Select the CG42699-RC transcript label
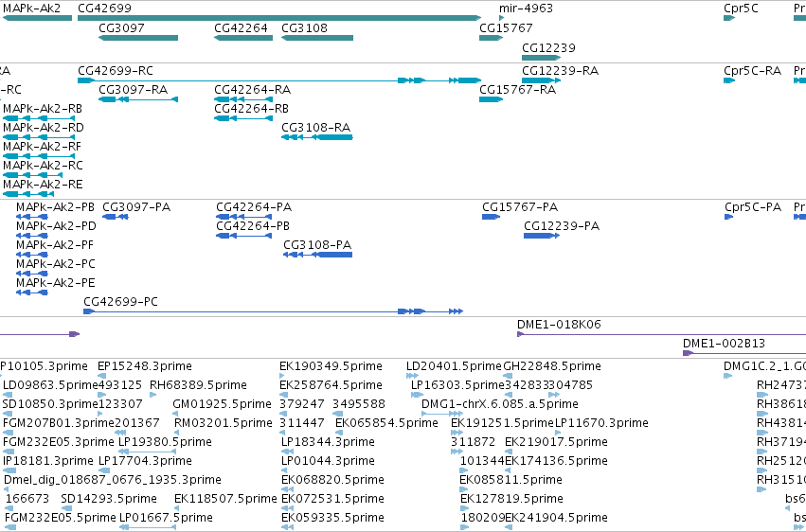Screen dimensions: 806x532 [116, 71]
